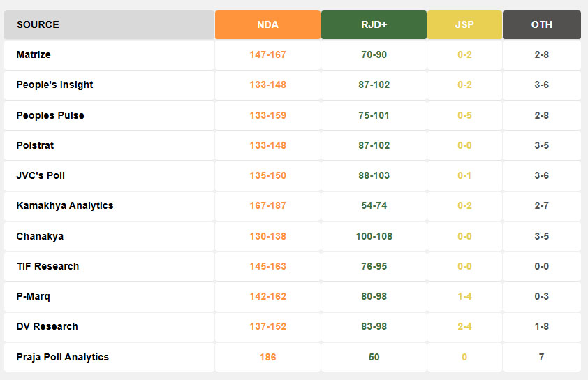Click Praja Poll Analytics NDA value 186

267,357
